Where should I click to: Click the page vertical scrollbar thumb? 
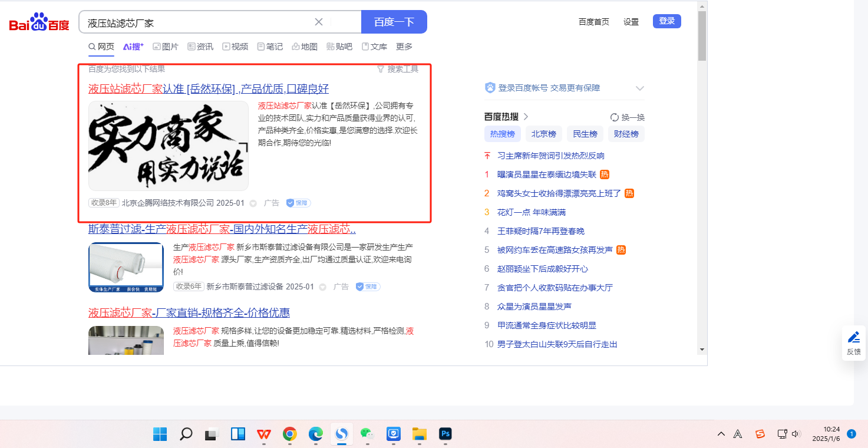click(x=701, y=35)
